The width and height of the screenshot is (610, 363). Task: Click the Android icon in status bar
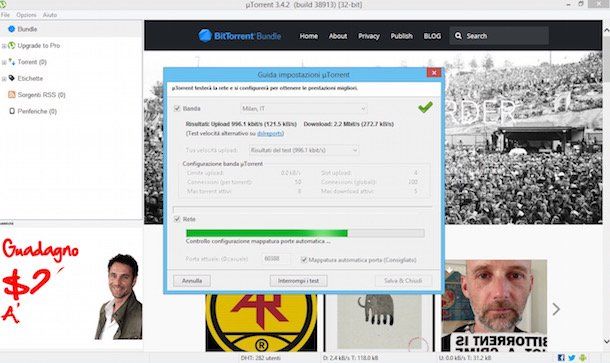[x=582, y=358]
